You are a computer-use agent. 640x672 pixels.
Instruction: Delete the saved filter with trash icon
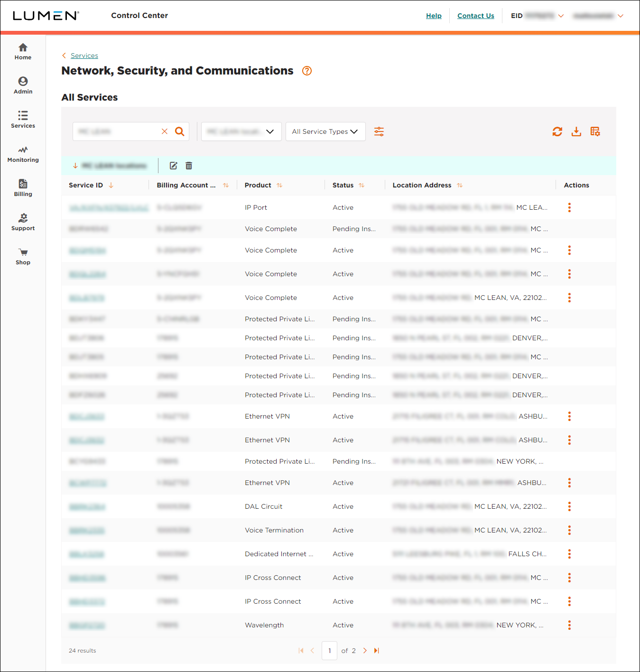[x=189, y=166]
